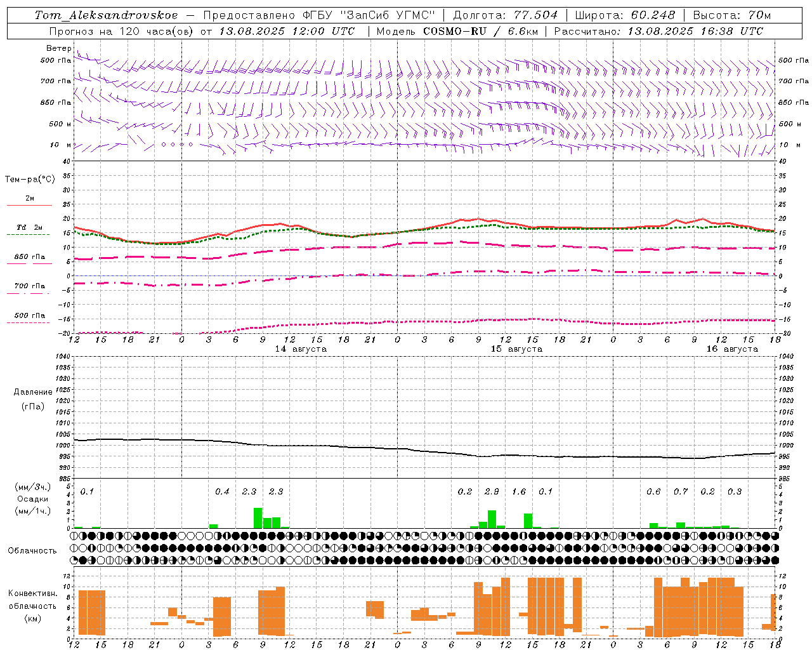
Task: Click the "15 августа" date label
Action: (516, 349)
